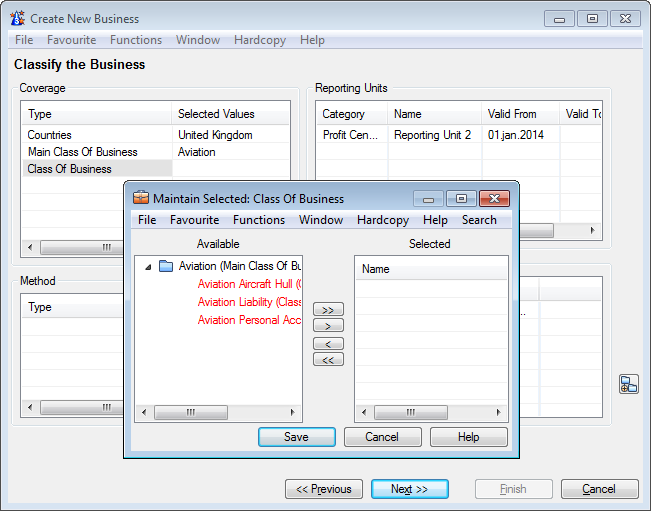Choose Aviation Personal Accident entry

tap(249, 320)
